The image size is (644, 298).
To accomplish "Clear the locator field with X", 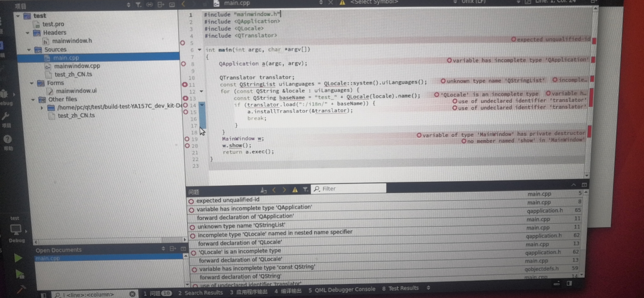I will click(x=132, y=294).
